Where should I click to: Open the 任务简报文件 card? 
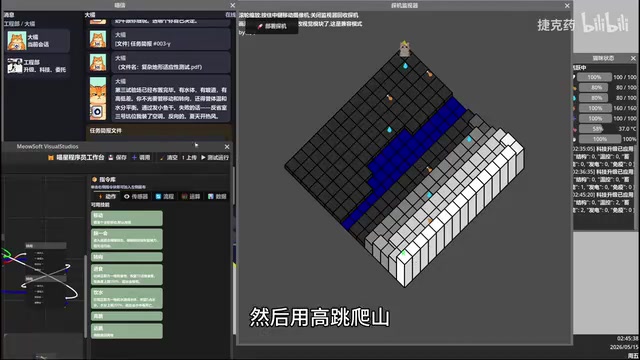(x=160, y=133)
